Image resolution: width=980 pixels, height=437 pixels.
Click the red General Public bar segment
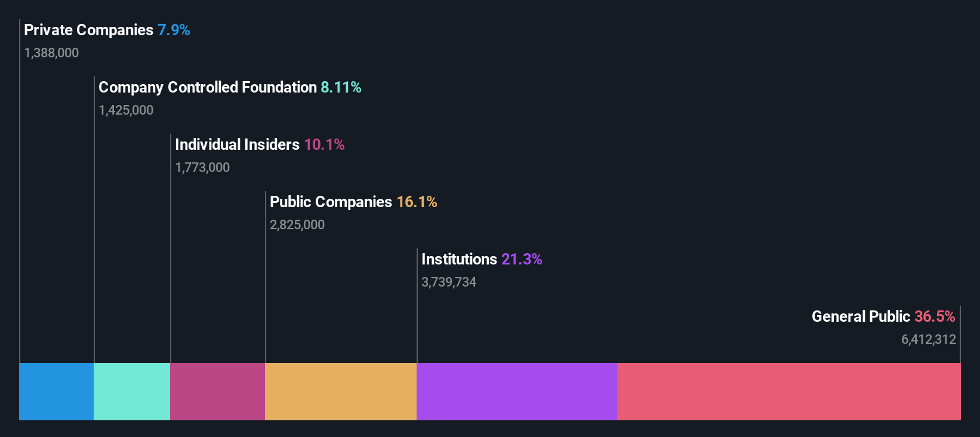pos(788,392)
